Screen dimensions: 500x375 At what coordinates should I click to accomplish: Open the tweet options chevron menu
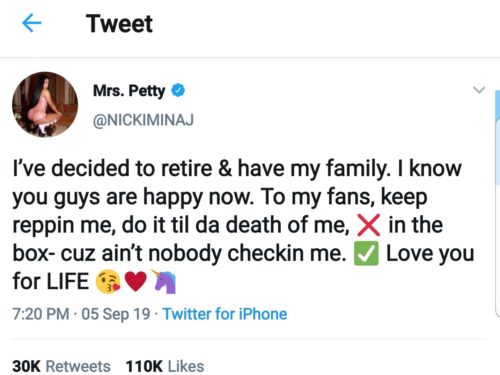point(479,90)
